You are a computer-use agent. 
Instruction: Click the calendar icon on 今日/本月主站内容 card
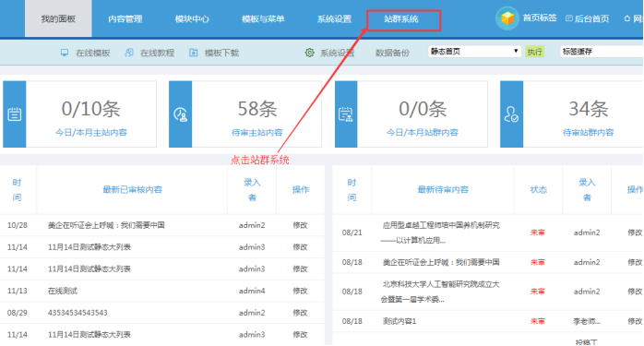(x=15, y=114)
